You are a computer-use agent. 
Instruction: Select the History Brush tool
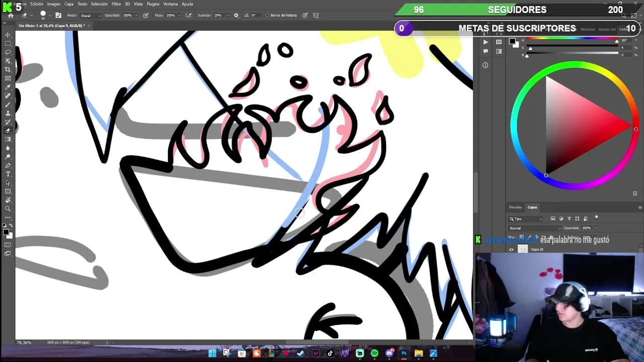tap(8, 122)
